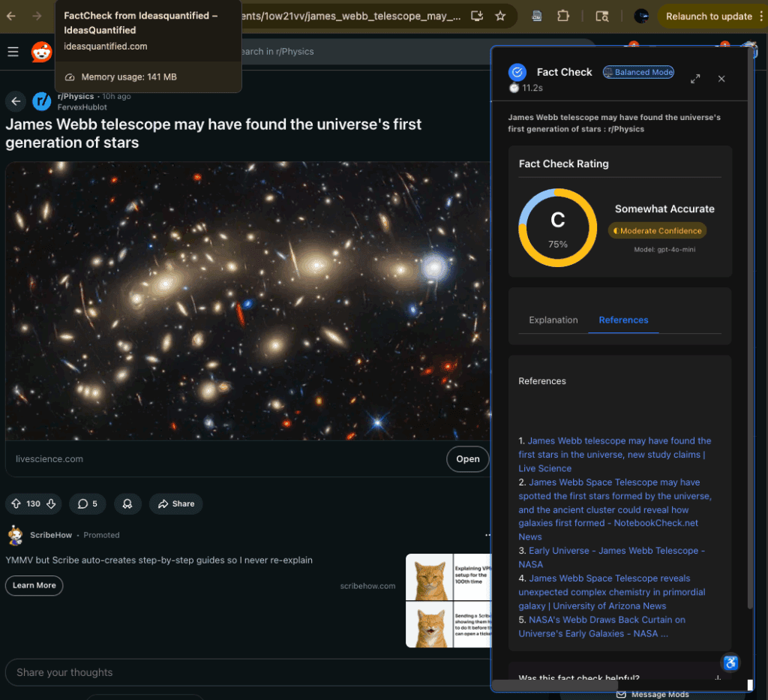Select the References tab
Screen dimensions: 768x700
coord(623,320)
